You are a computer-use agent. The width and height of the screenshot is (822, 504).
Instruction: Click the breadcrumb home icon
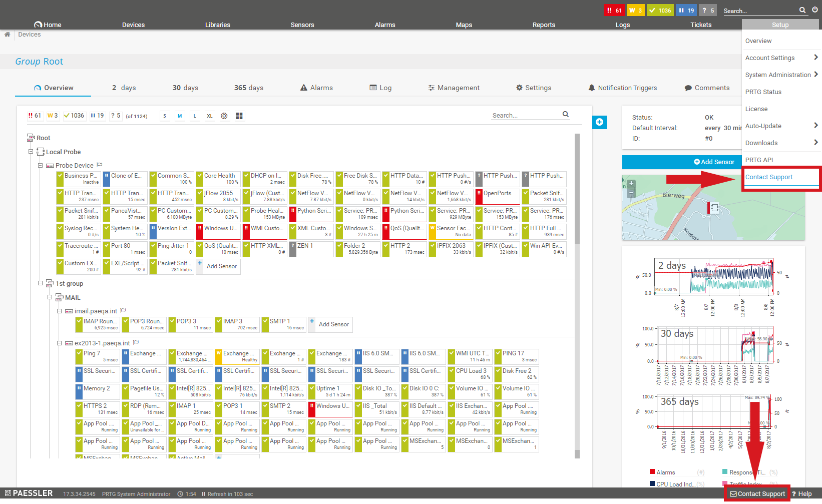(x=7, y=35)
